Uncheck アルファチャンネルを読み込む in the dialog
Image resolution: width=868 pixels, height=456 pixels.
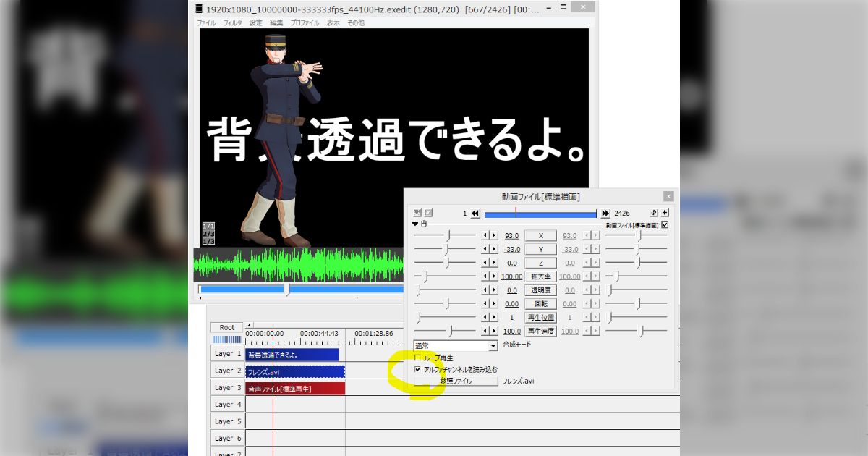[418, 370]
